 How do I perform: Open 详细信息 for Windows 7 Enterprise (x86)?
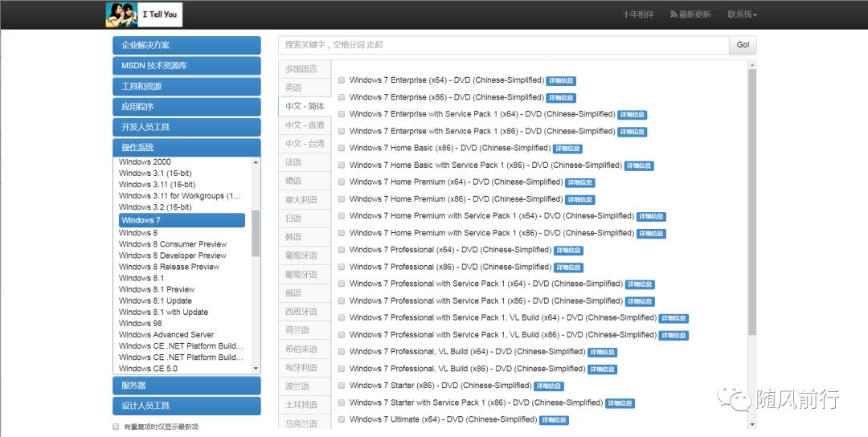(561, 98)
